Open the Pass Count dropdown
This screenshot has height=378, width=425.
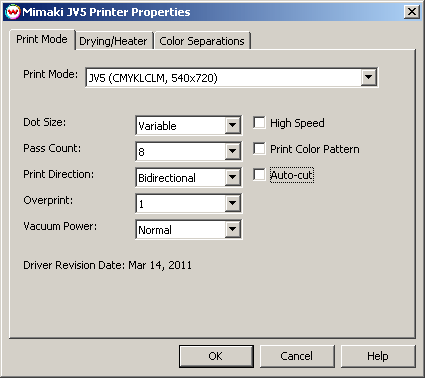pos(232,151)
